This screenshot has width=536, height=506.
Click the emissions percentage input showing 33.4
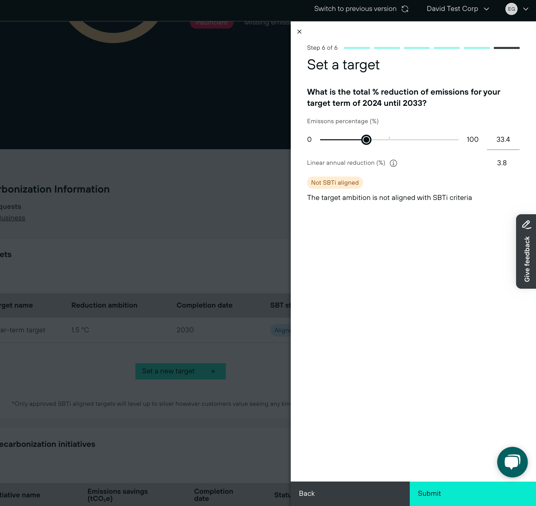pos(503,139)
